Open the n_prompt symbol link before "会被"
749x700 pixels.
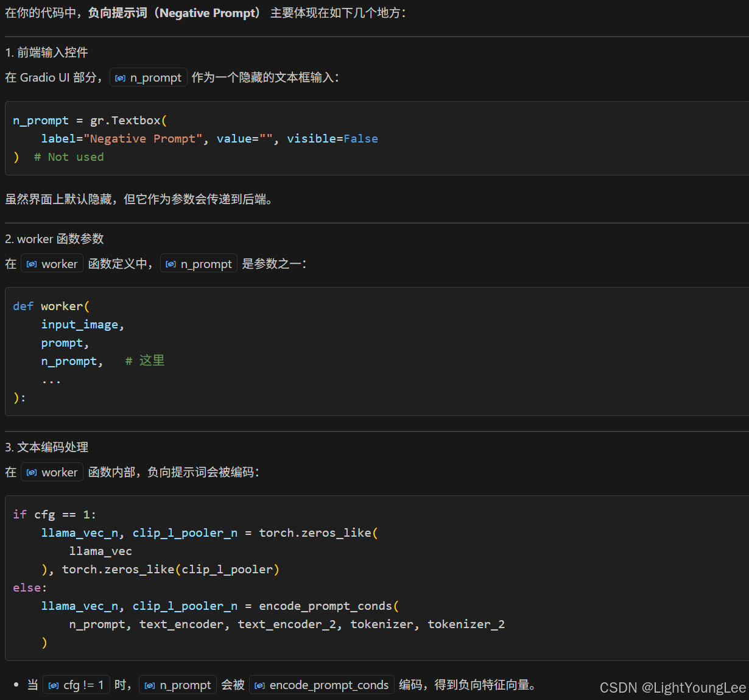pos(178,685)
